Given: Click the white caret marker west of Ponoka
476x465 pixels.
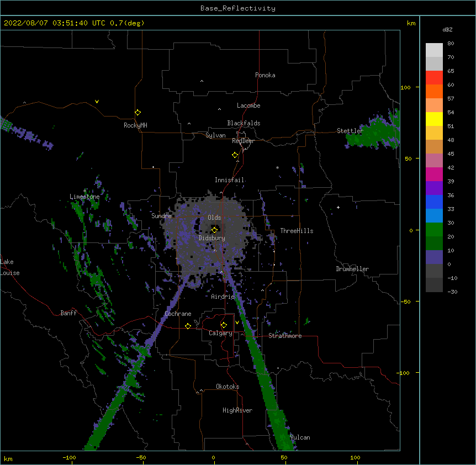Looking at the screenshot, I should [x=202, y=81].
